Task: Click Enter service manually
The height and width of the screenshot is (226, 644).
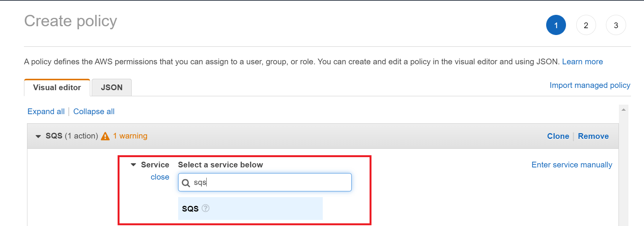Action: [572, 165]
